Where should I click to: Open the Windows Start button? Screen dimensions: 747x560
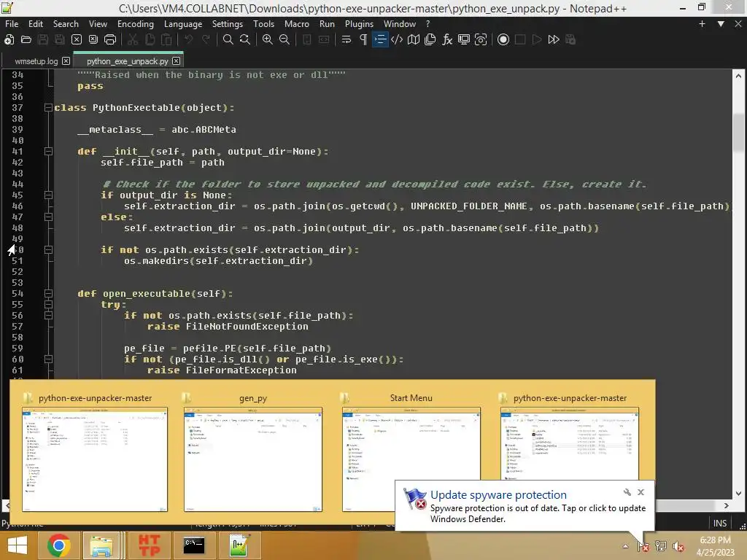[x=18, y=545]
